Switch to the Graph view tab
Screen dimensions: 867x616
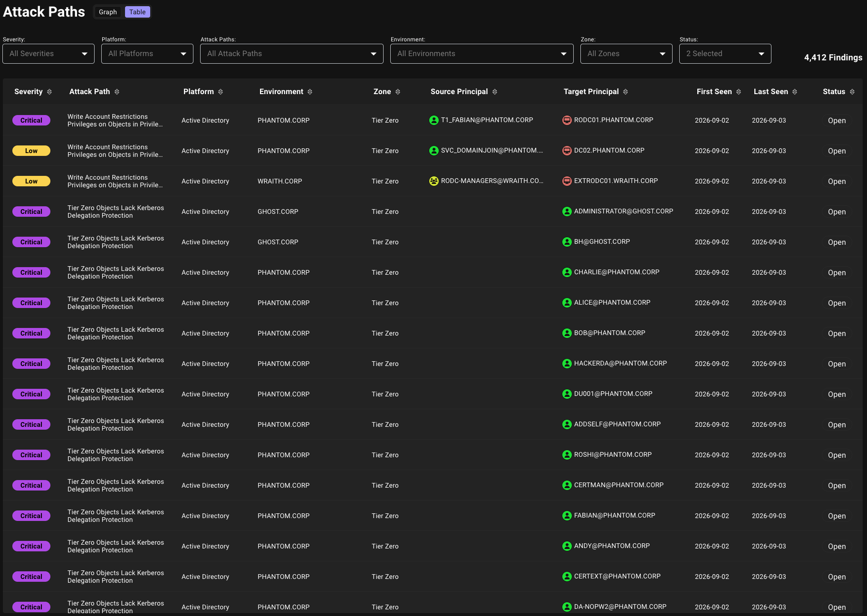108,12
